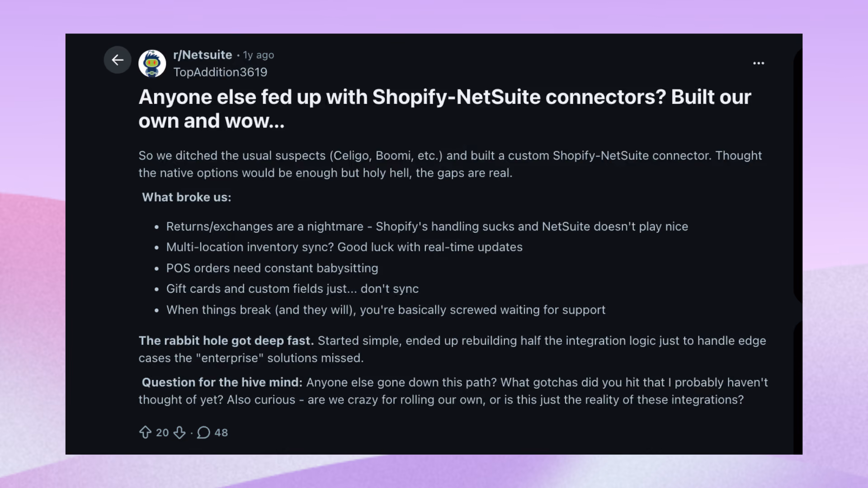Viewport: 868px width, 488px height.
Task: Open the r/Netsuite community avatar
Action: pos(152,63)
